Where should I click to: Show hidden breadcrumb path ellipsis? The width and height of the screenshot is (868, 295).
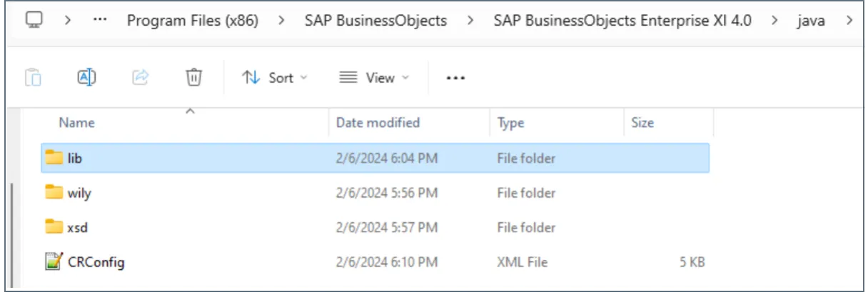101,21
